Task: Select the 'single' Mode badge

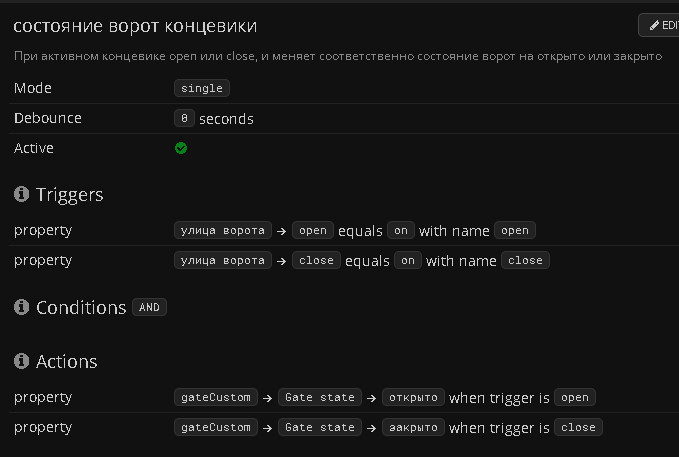Action: tap(201, 88)
